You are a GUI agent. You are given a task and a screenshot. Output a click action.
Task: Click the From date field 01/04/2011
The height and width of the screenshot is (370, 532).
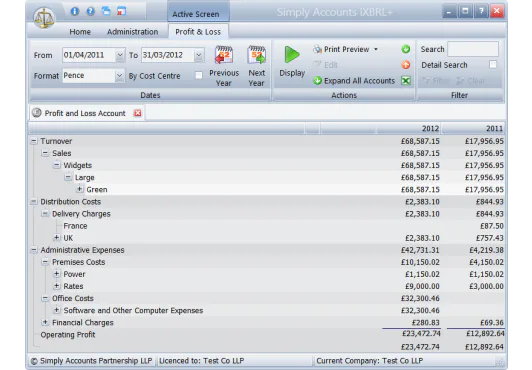tap(89, 55)
